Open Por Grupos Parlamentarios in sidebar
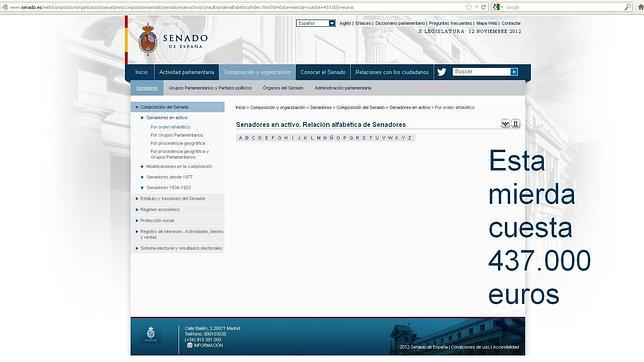644x362 pixels. (177, 135)
